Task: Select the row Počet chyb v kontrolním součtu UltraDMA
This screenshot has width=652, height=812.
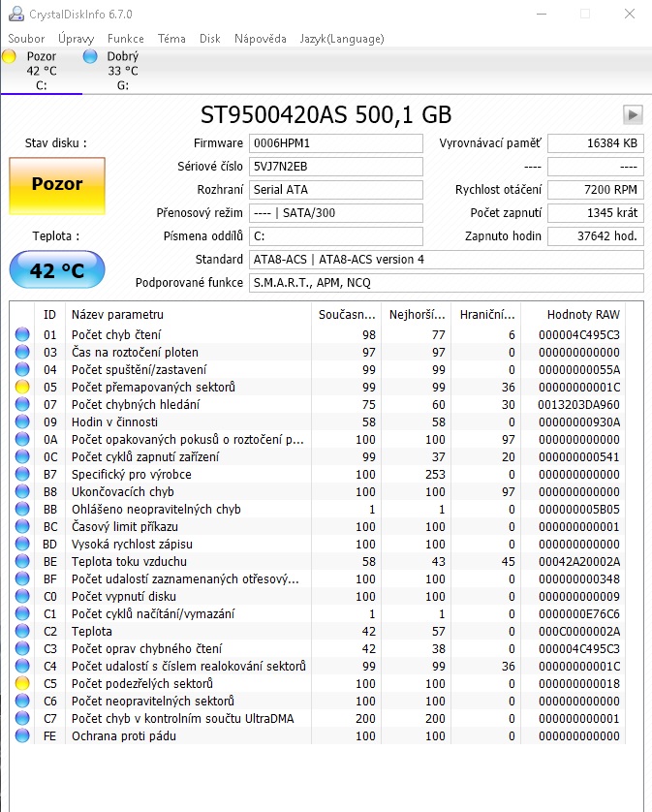Action: pyautogui.click(x=318, y=718)
